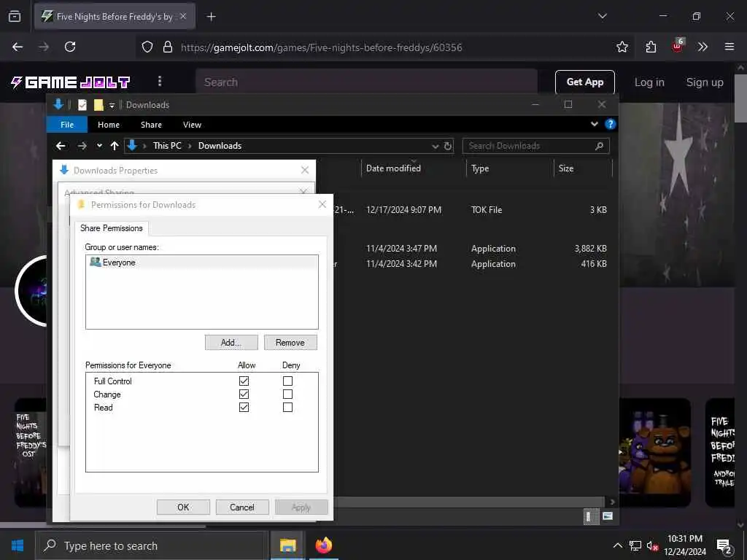Image resolution: width=747 pixels, height=560 pixels.
Task: Click OK in Permissions for Downloads
Action: tap(183, 507)
